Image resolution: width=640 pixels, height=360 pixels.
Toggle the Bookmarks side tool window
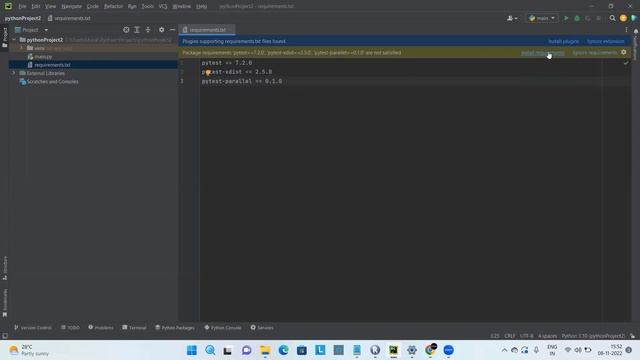[x=5, y=303]
